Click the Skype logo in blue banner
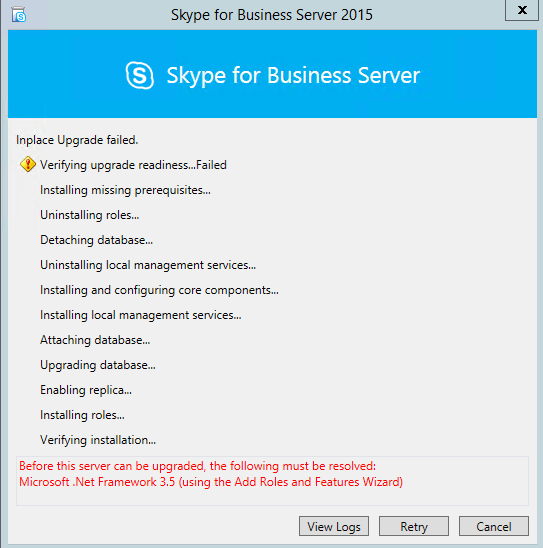Viewport: 543px width, 548px height. click(139, 75)
